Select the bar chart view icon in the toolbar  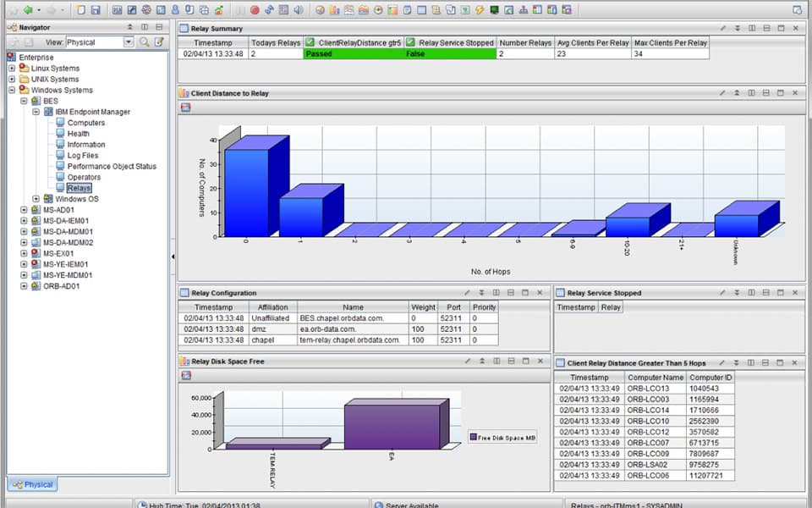335,10
